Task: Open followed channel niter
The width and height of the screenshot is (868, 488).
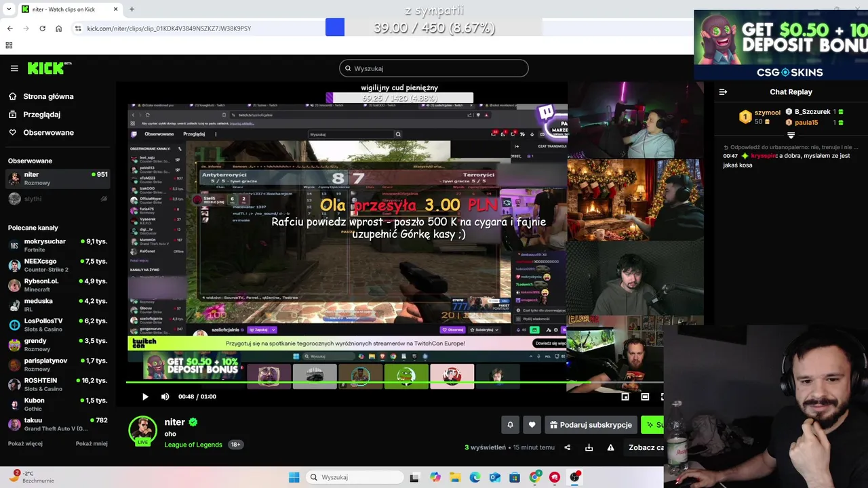Action: 58,178
